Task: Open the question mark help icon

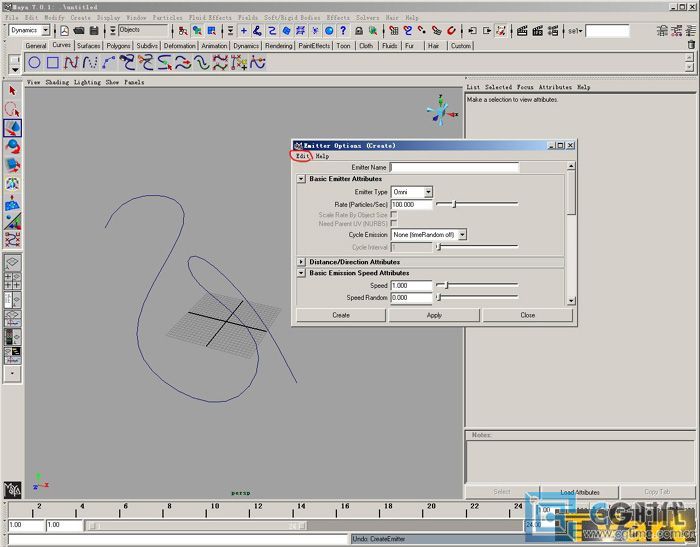Action: point(343,30)
